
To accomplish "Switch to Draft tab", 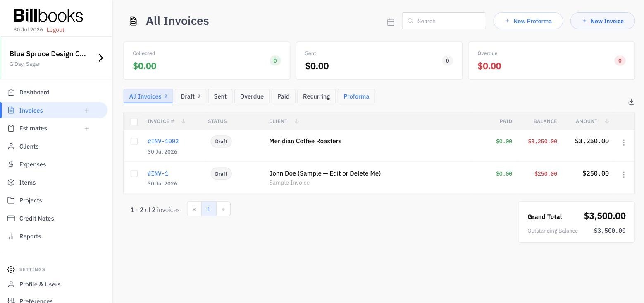I will (191, 96).
